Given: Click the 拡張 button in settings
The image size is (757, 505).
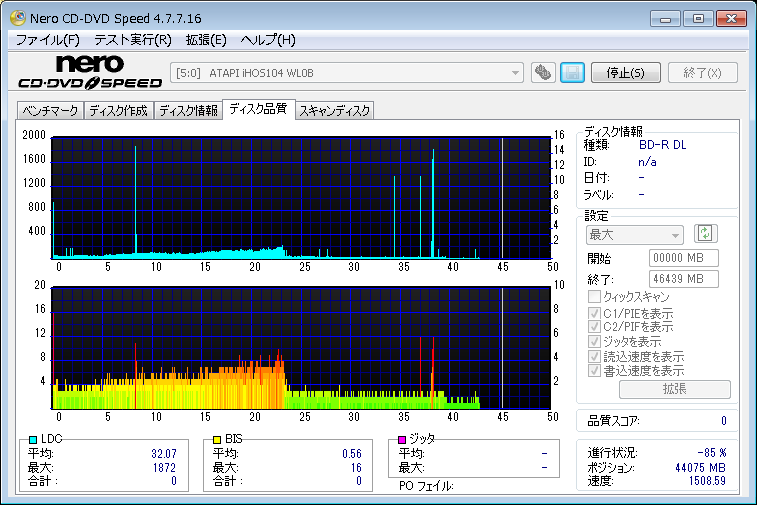Looking at the screenshot, I should point(674,389).
